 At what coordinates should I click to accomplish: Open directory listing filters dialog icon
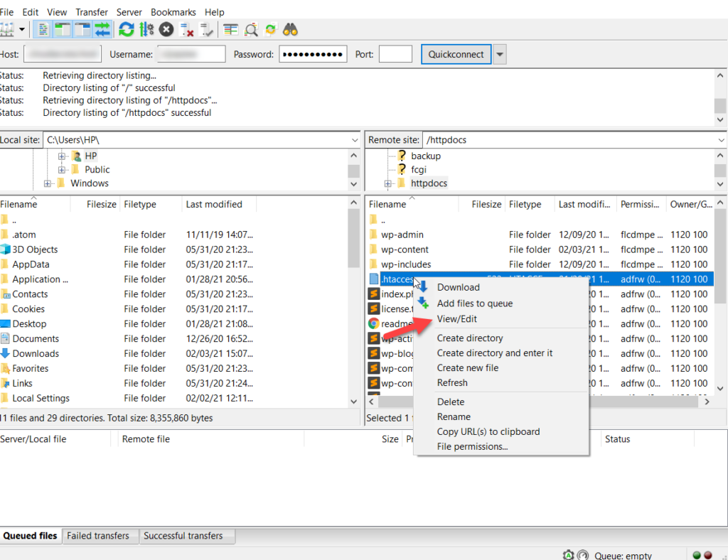[x=230, y=30]
